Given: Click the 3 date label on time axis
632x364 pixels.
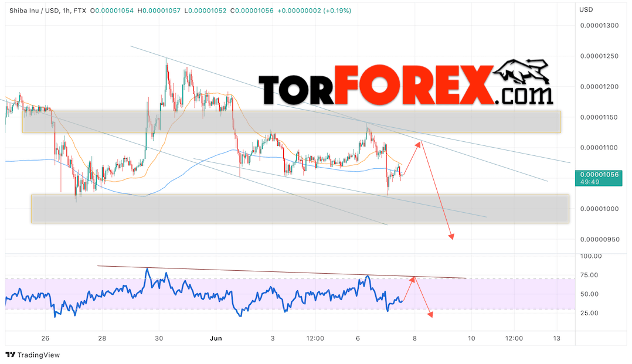Looking at the screenshot, I should pyautogui.click(x=273, y=338).
